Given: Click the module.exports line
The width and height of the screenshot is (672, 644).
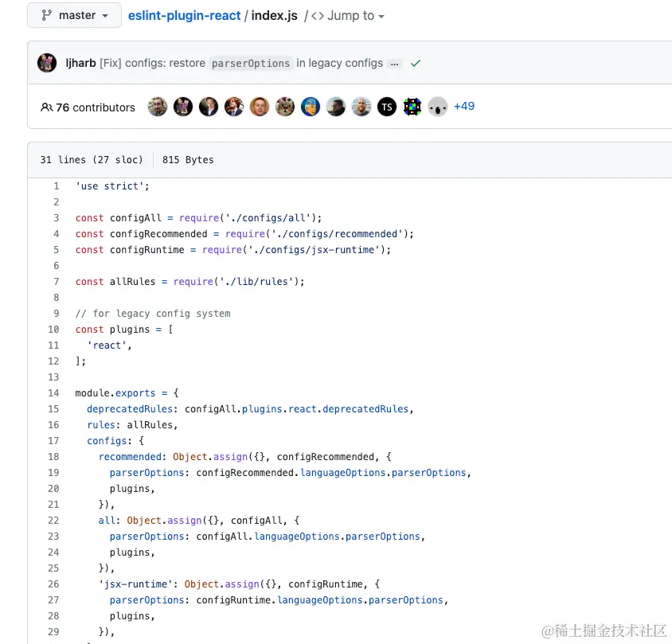Looking at the screenshot, I should point(127,393).
